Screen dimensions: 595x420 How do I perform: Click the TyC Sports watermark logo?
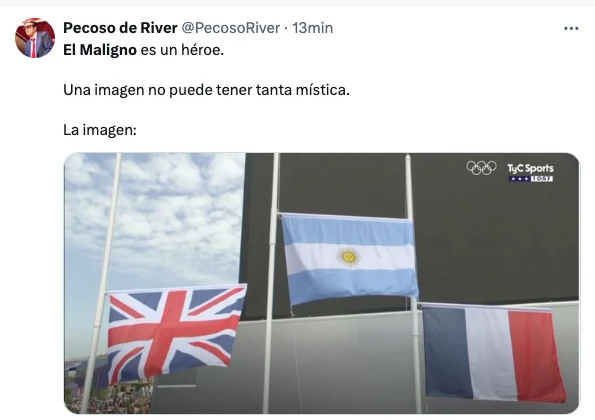[530, 169]
